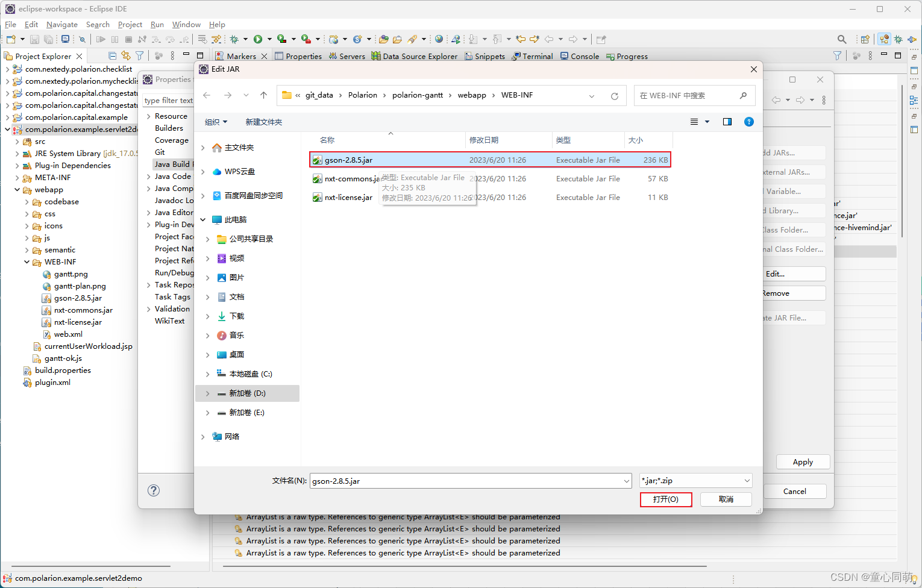Collapse the WEB-INF folder in Project Explorer

(26, 261)
